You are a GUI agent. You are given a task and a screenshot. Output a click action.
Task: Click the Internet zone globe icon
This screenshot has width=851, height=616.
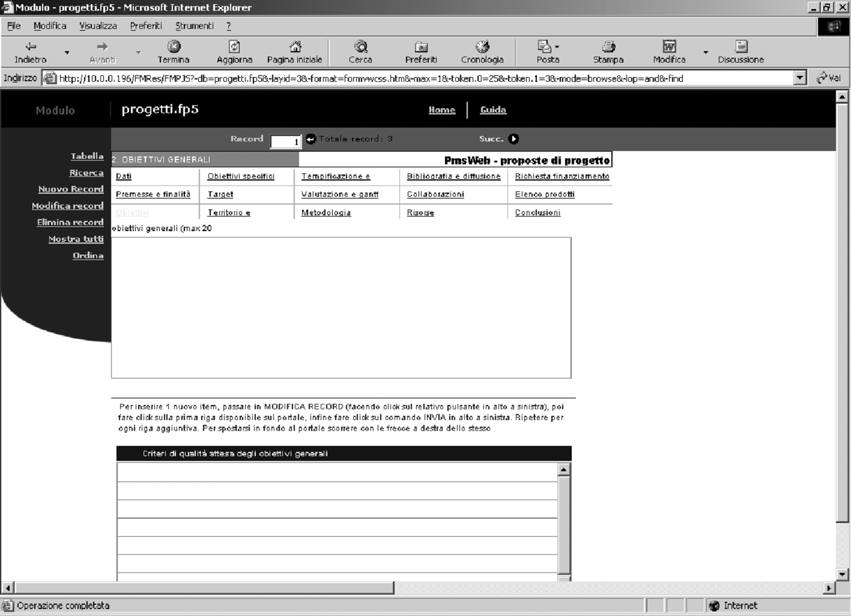714,605
